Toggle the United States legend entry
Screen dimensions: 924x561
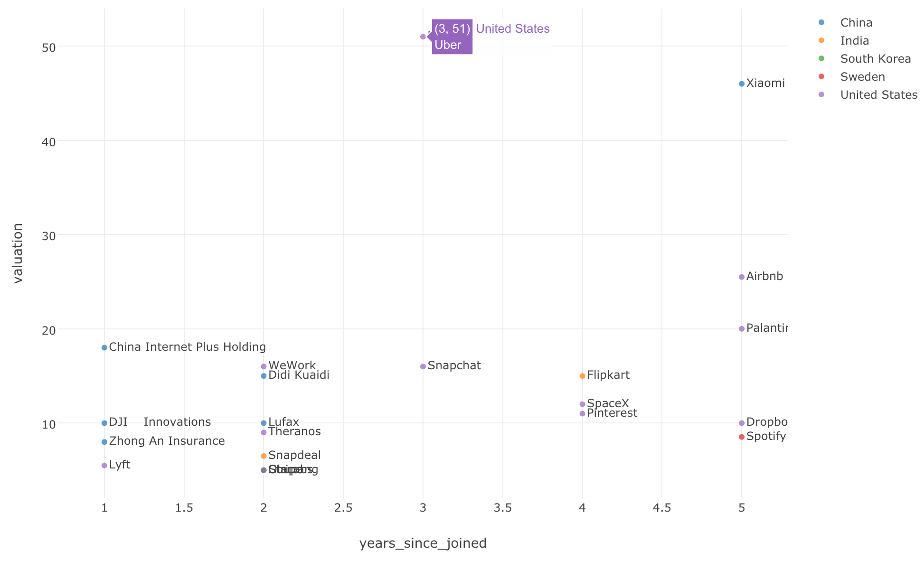point(868,94)
